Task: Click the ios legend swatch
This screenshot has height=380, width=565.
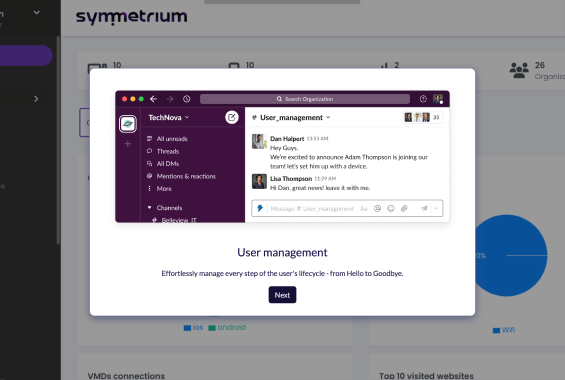Action: (187, 328)
